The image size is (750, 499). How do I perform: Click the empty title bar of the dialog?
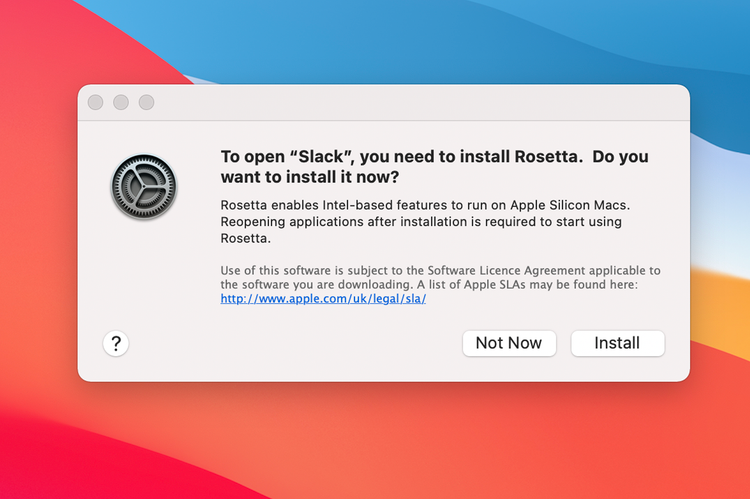click(x=400, y=102)
